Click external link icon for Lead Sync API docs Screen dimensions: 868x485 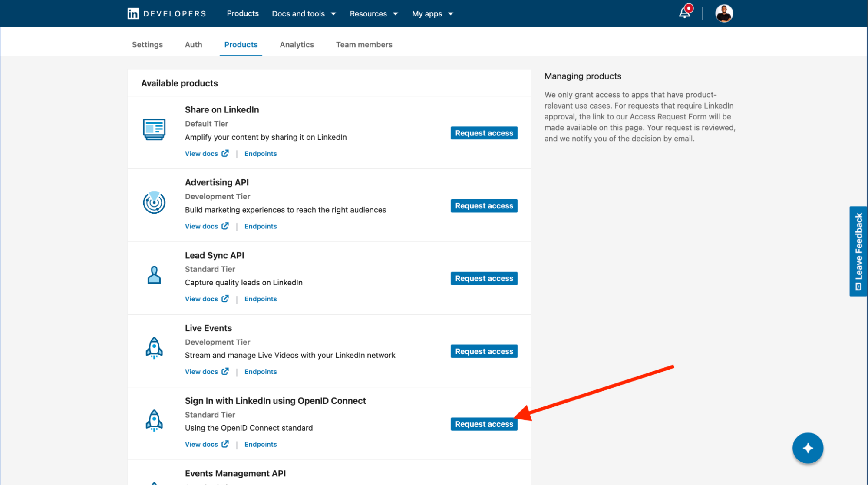[225, 299]
